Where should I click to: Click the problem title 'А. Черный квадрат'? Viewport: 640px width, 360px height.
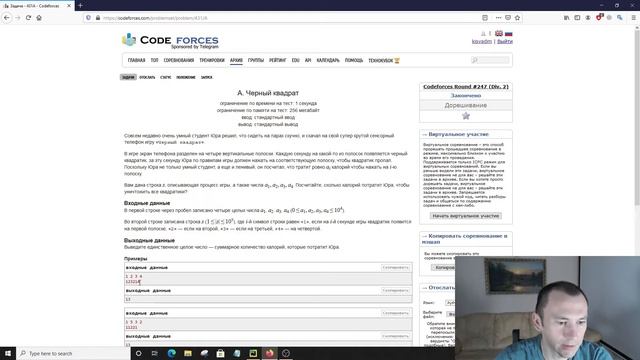268,93
